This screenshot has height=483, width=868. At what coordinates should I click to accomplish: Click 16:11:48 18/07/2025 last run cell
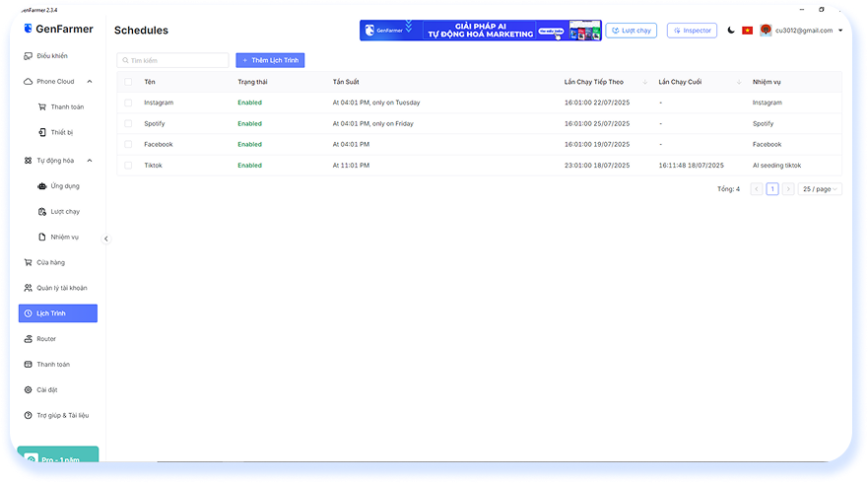coord(691,165)
